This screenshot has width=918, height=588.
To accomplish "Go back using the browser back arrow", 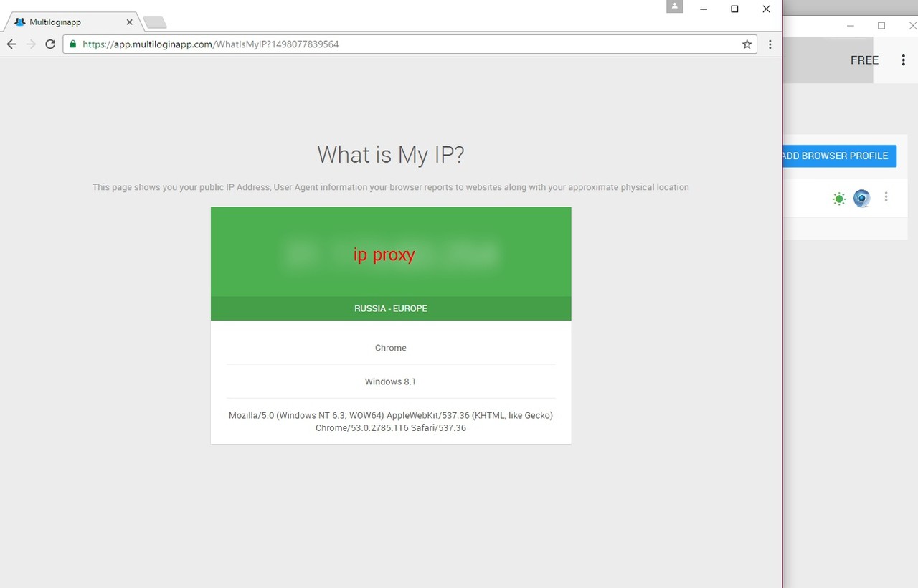I will 11,44.
